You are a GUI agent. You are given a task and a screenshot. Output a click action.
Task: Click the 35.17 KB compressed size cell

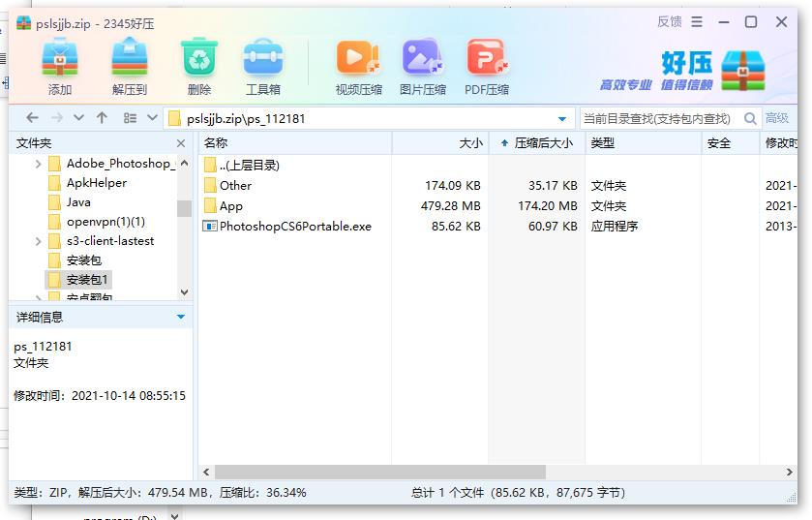[x=553, y=185]
